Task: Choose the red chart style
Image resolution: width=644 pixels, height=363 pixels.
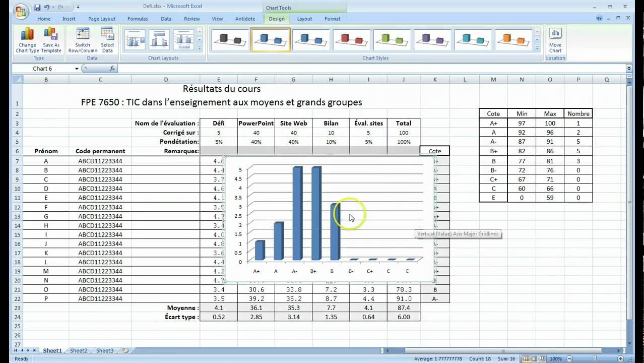Action: tap(352, 39)
